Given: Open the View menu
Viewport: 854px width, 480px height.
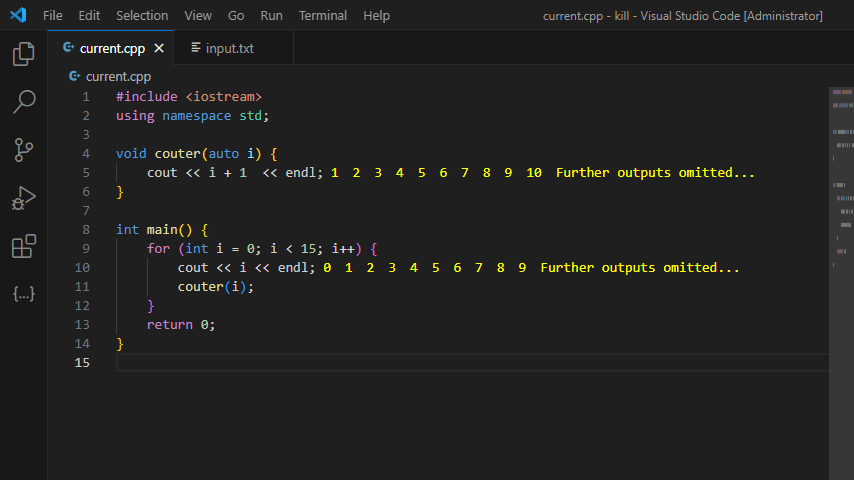Looking at the screenshot, I should (198, 16).
